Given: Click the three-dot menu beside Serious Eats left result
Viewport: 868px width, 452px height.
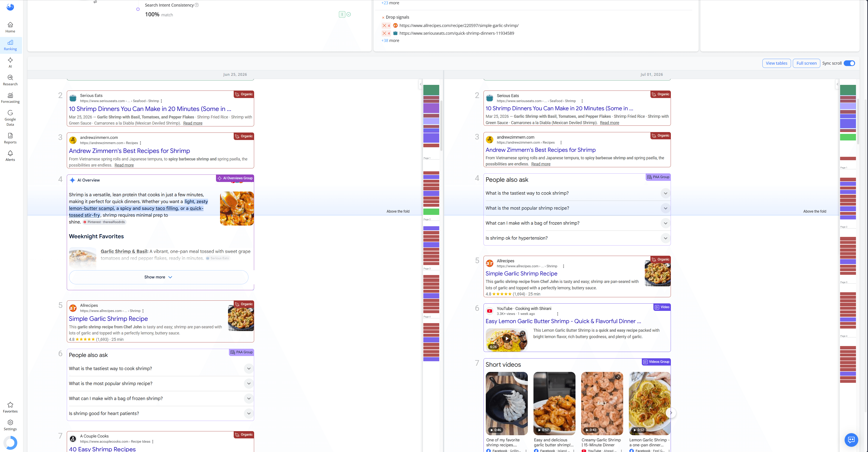Looking at the screenshot, I should click(x=161, y=101).
